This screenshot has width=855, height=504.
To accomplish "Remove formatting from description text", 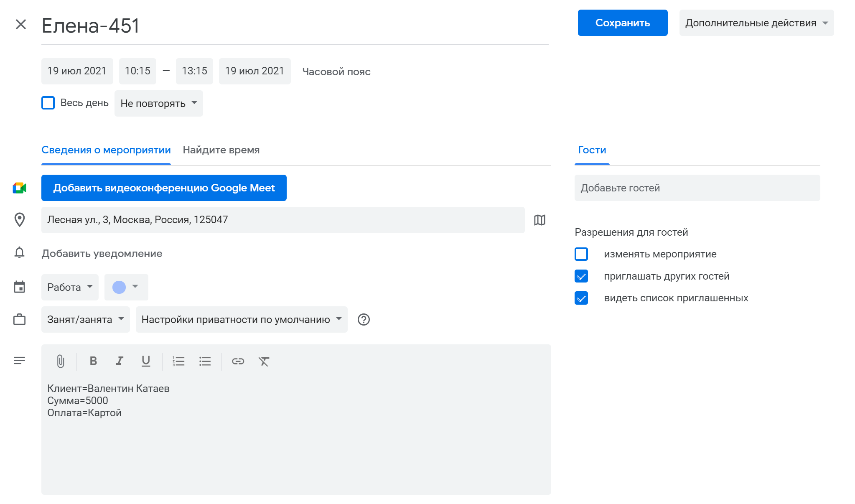I will (x=264, y=361).
